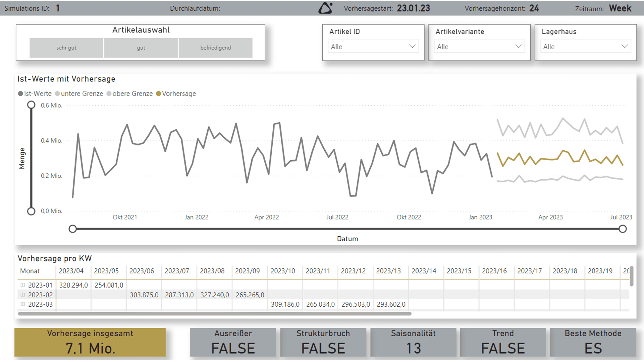
Task: Expand the 2023-01 month row
Action: click(22, 285)
